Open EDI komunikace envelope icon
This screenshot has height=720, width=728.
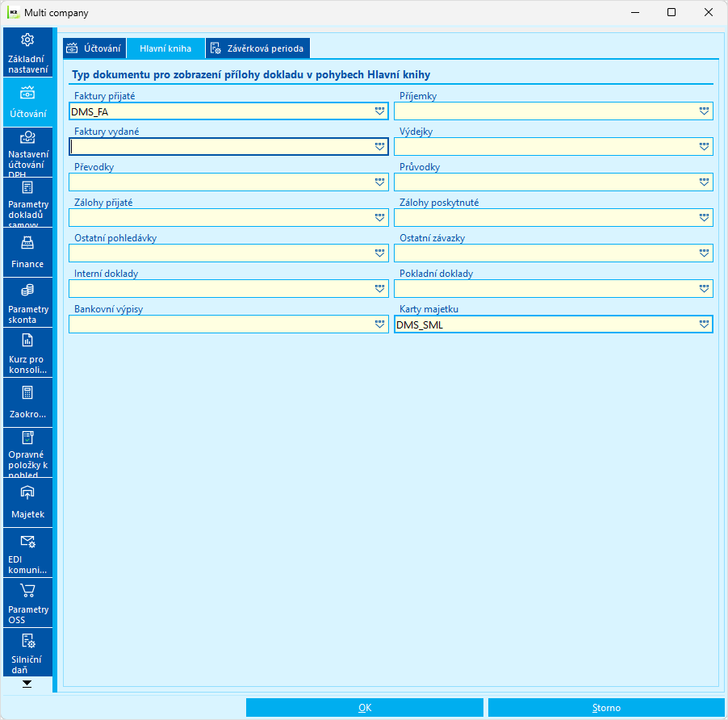27,542
